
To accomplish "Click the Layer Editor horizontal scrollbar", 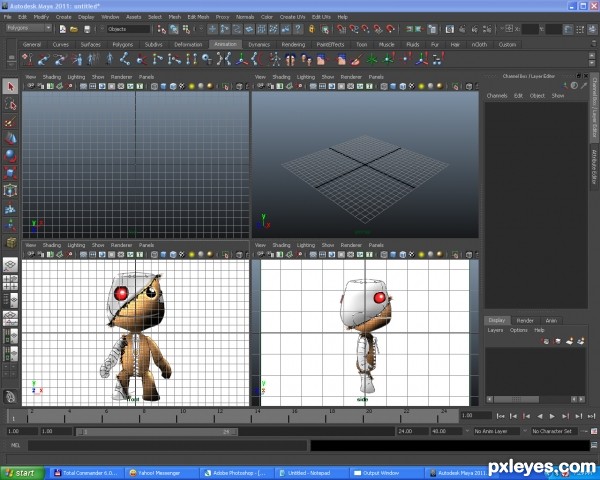I will point(516,399).
